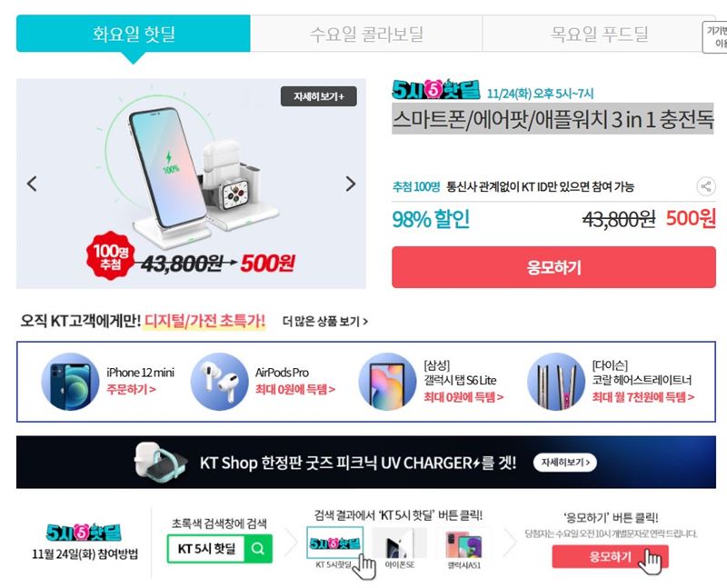Open AirPods Pro 최대 0원에 득템 link
The width and height of the screenshot is (727, 588).
click(x=294, y=390)
